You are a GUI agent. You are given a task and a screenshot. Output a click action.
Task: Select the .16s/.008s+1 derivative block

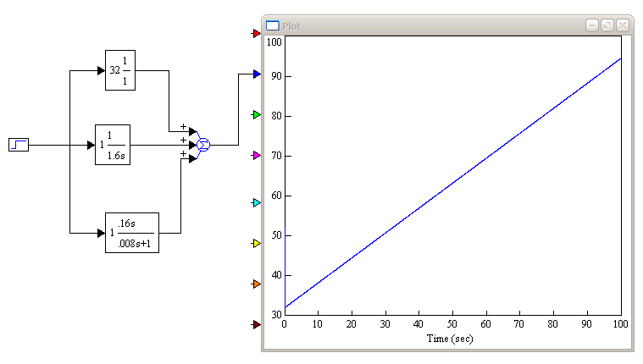tap(132, 233)
